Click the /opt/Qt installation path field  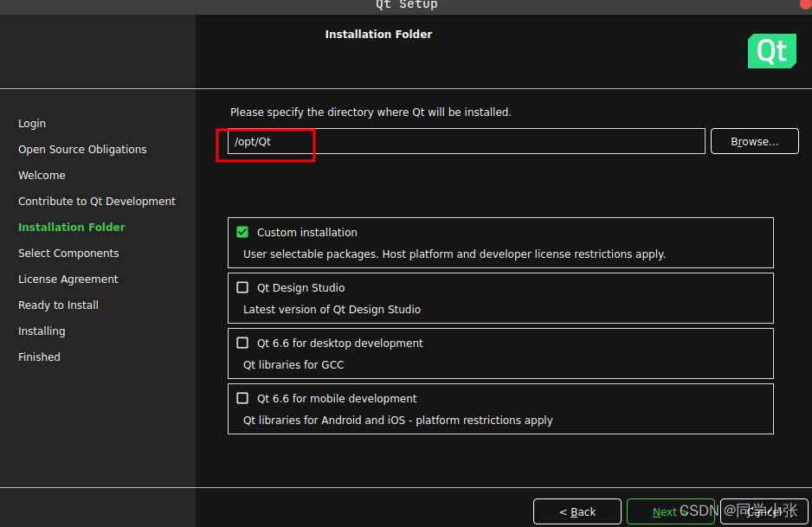pyautogui.click(x=466, y=141)
